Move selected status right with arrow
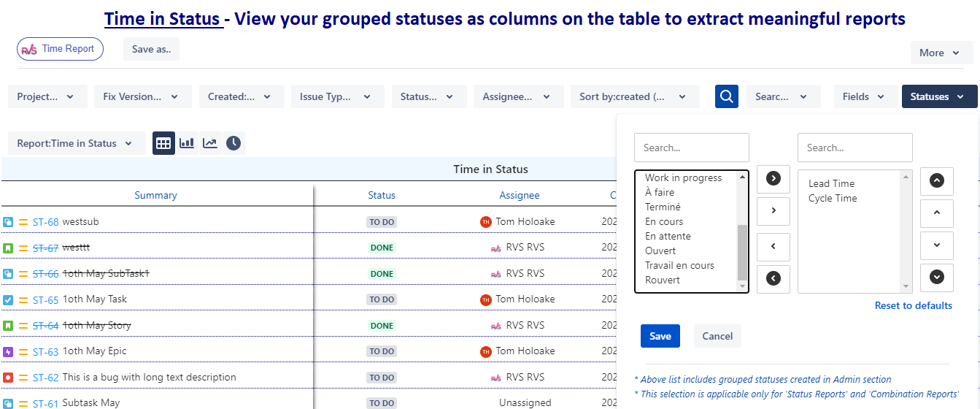This screenshot has height=409, width=980. 773,210
